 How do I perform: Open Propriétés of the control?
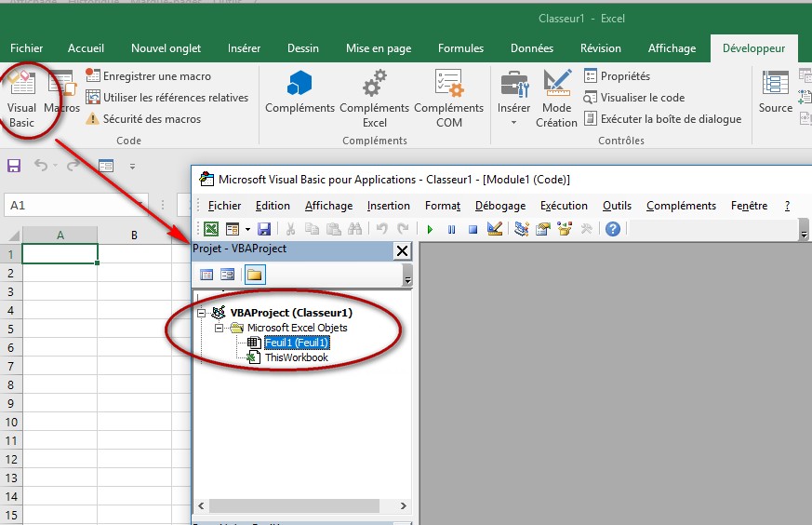(618, 76)
